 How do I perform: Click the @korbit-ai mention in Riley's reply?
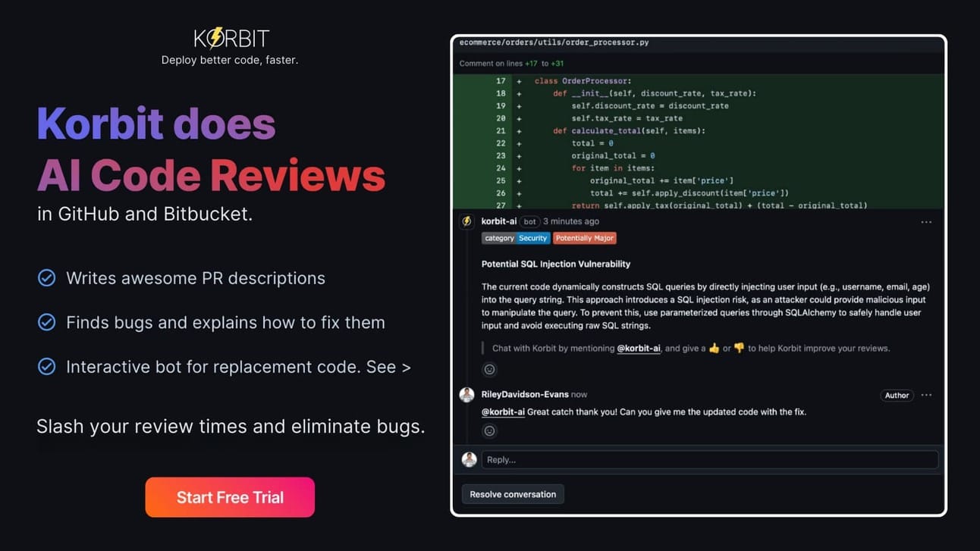(x=503, y=412)
